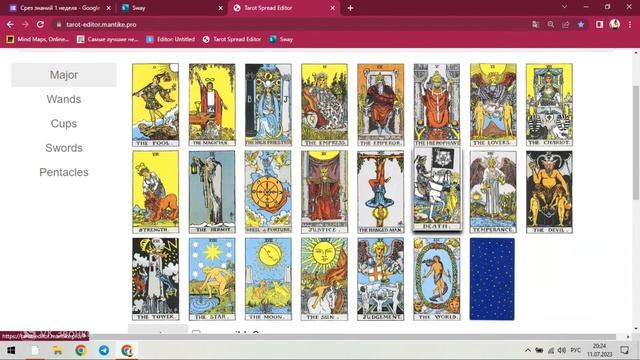Select The Chariot card

[549, 105]
